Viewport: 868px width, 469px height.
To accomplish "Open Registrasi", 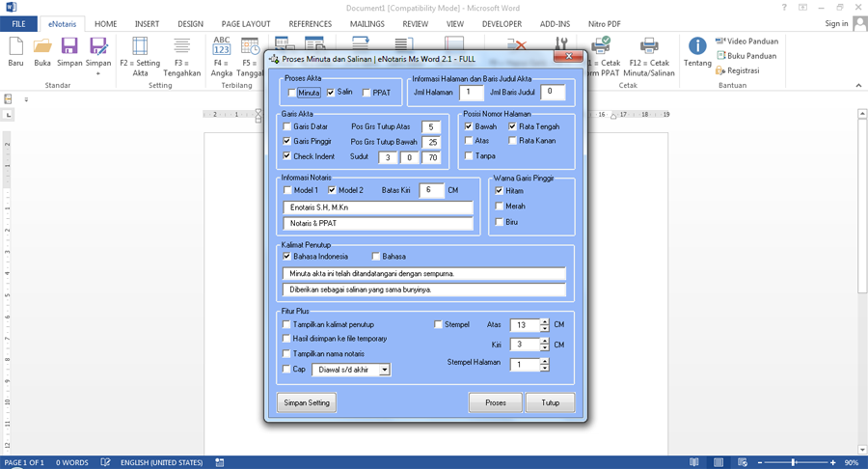I will 738,70.
